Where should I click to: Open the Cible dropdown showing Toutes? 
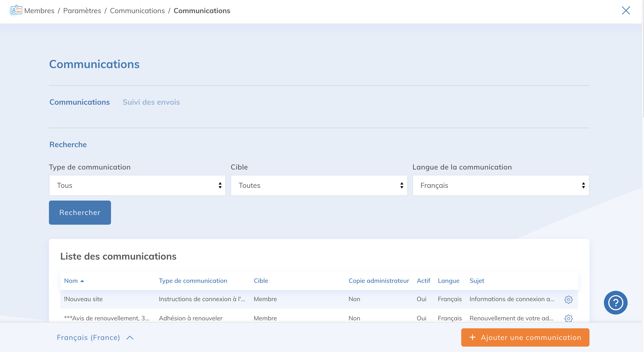point(319,185)
